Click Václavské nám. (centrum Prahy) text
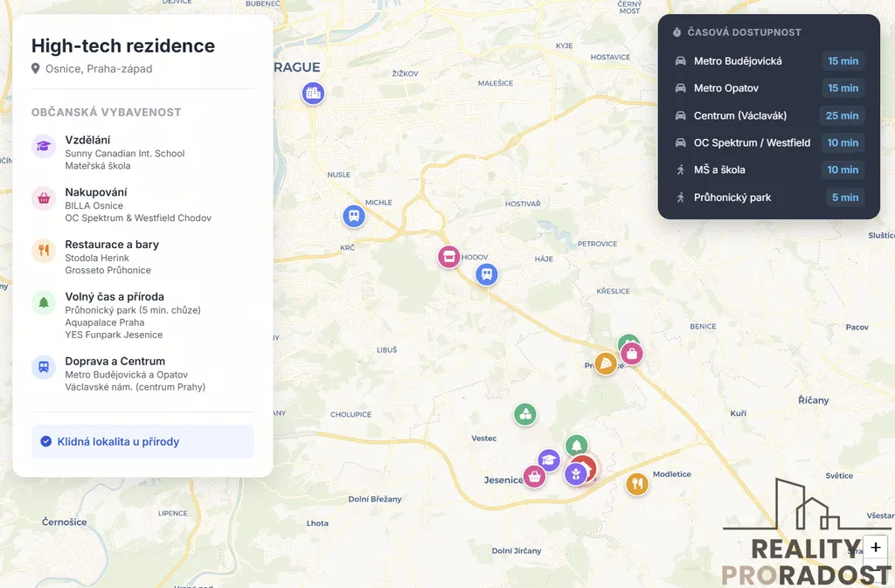This screenshot has width=895, height=588. pos(135,387)
